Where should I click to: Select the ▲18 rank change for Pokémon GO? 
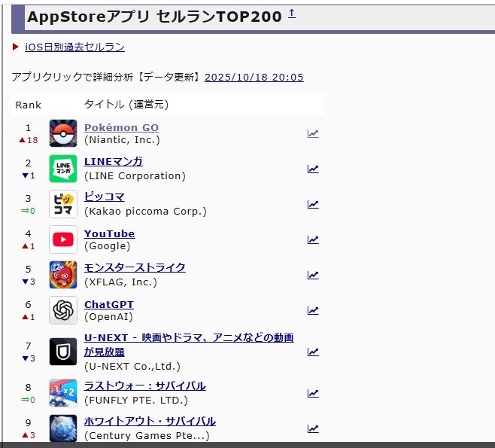click(x=29, y=140)
